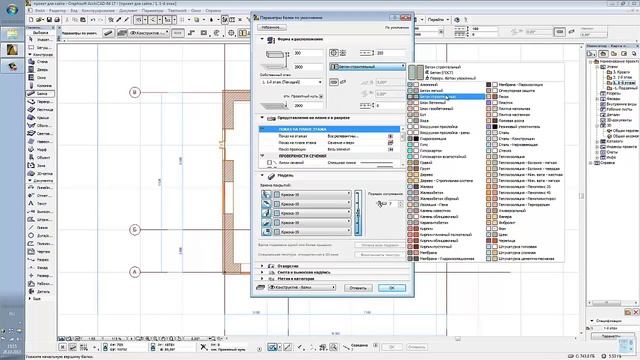Image resolution: width=640 pixels, height=360 pixels.
Task: Toggle the first surface override button in Модель
Action: coord(267,194)
